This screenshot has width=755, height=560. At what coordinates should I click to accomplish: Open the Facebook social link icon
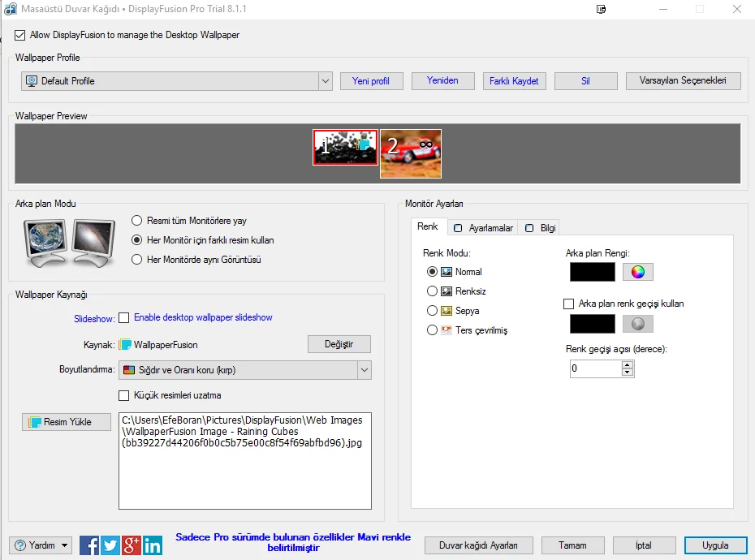(x=89, y=545)
